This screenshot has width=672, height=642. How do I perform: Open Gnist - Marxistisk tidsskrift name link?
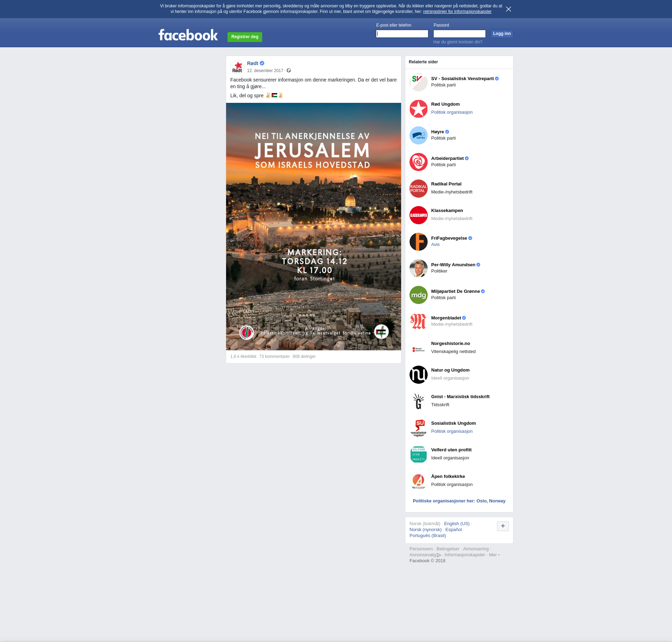460,397
